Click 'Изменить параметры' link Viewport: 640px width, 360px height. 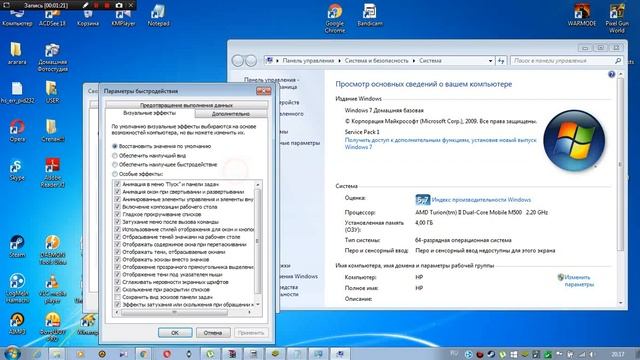click(579, 281)
